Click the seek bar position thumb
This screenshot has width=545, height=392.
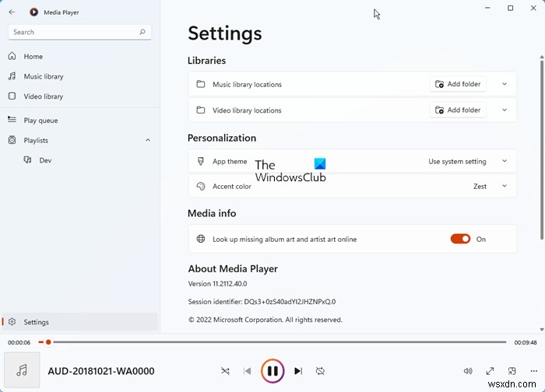coord(48,342)
